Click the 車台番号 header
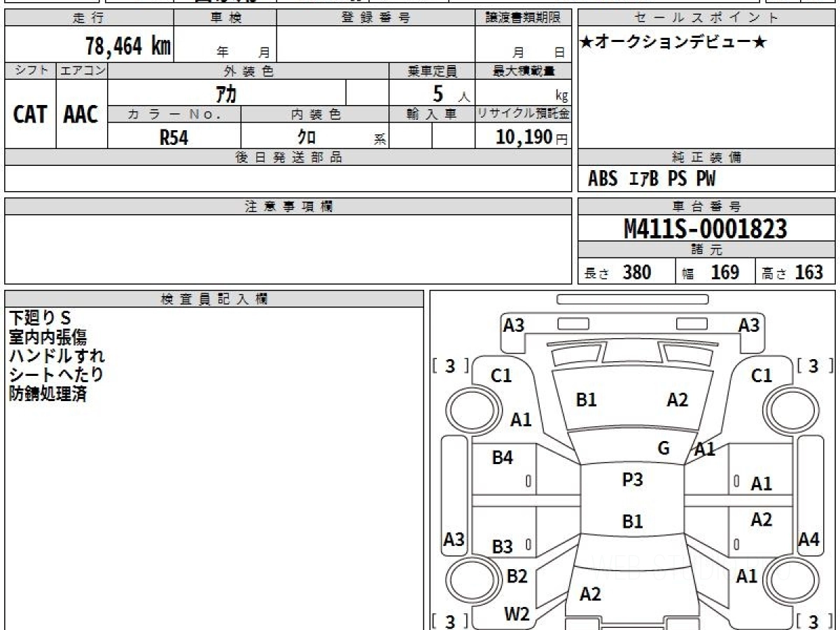 point(706,206)
